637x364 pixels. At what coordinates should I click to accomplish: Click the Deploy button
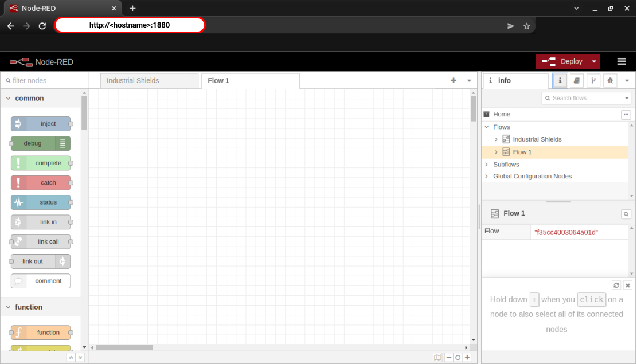(562, 61)
